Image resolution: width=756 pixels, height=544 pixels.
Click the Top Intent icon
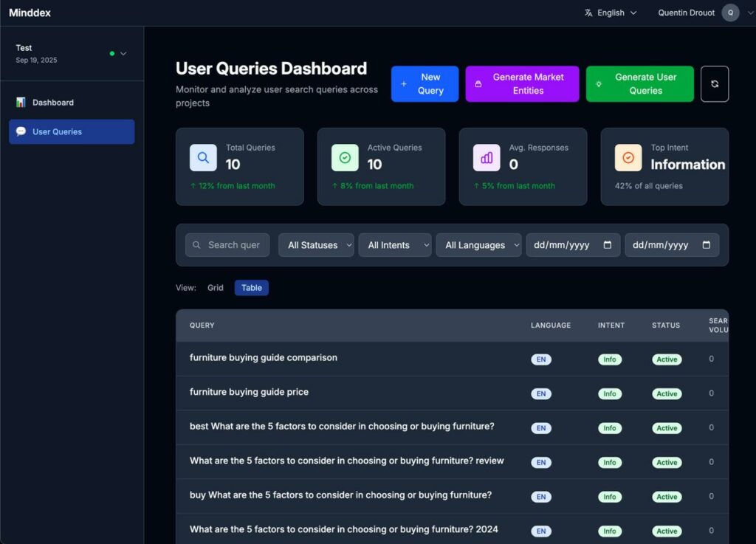[x=628, y=157]
